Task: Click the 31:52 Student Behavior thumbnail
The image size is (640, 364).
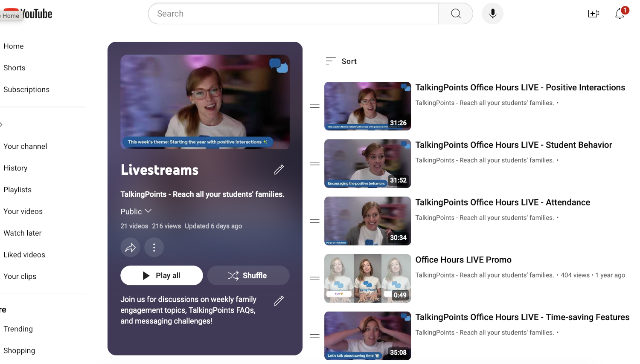Action: [x=367, y=164]
